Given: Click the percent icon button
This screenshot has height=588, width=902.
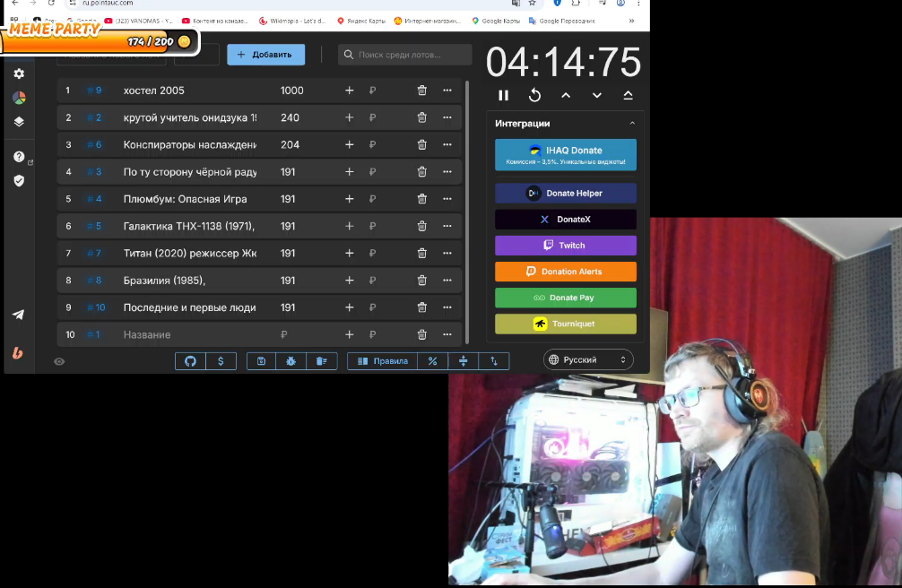Looking at the screenshot, I should pos(432,360).
